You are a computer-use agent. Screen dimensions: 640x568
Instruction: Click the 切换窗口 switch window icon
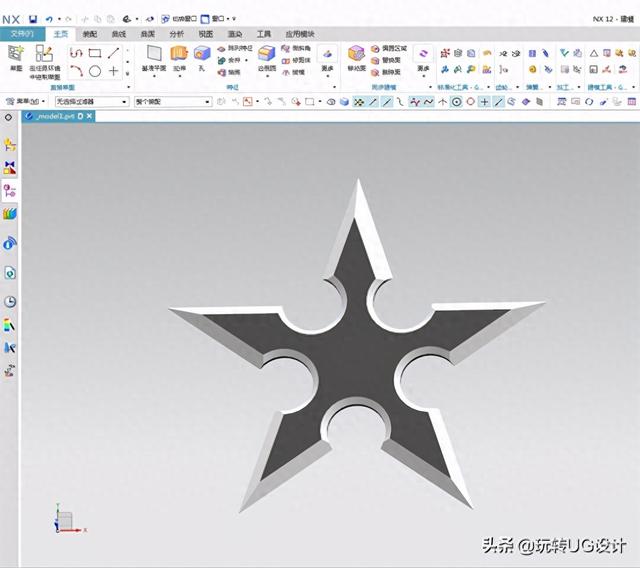(165, 19)
